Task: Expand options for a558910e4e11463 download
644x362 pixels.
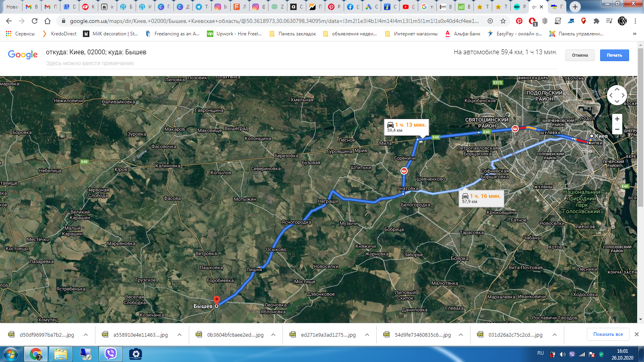Action: click(x=180, y=335)
